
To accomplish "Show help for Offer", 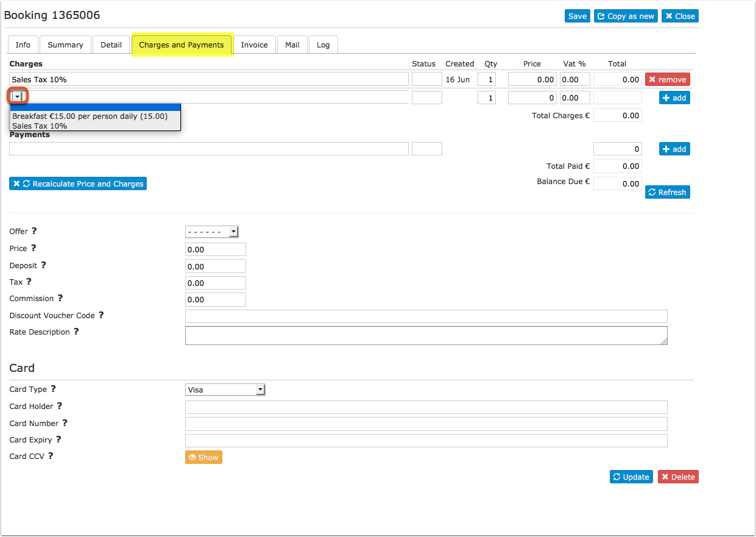I will coord(34,231).
